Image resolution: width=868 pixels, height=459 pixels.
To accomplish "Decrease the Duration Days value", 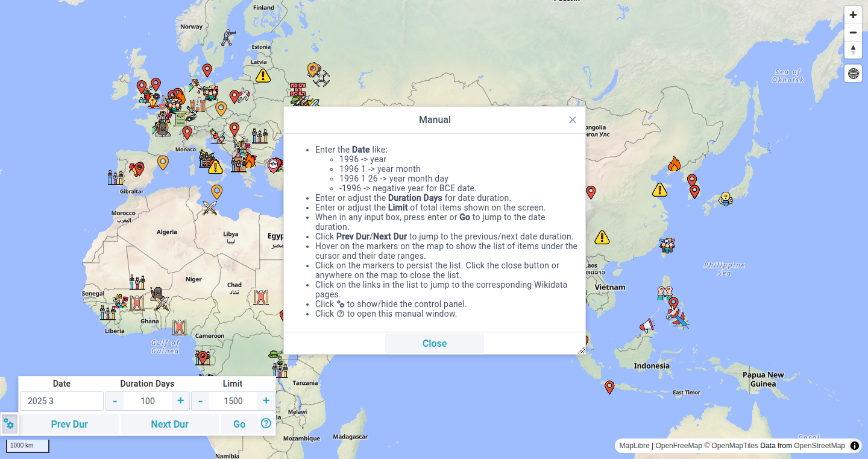I will tap(115, 401).
